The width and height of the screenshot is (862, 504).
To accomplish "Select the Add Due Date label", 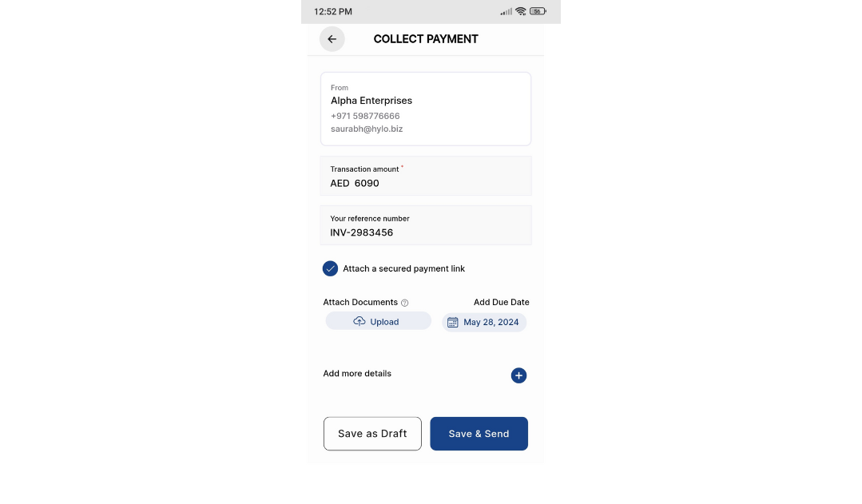I will coord(502,302).
